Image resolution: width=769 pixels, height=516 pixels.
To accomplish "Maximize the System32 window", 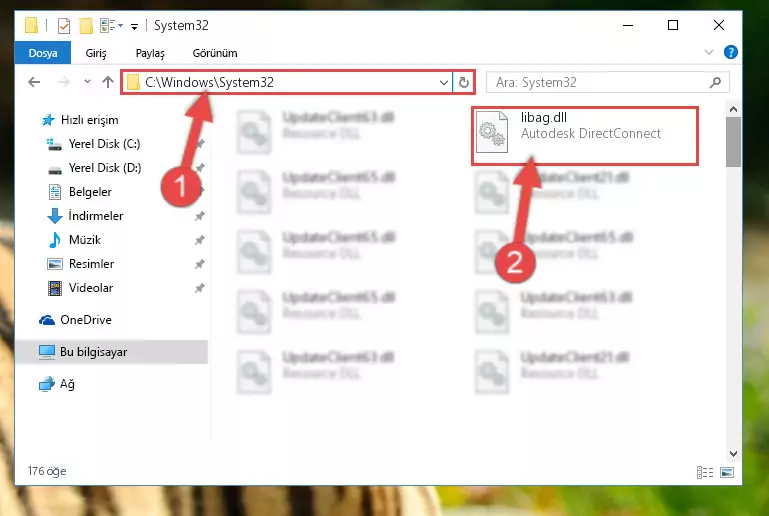I will (x=673, y=25).
